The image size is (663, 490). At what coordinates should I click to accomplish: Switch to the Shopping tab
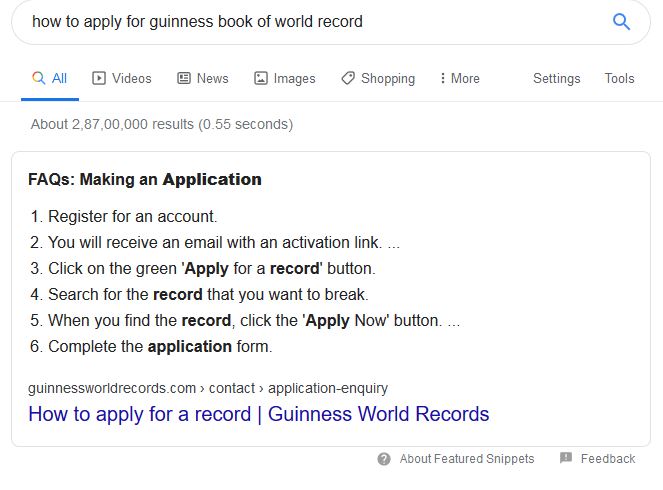[378, 78]
